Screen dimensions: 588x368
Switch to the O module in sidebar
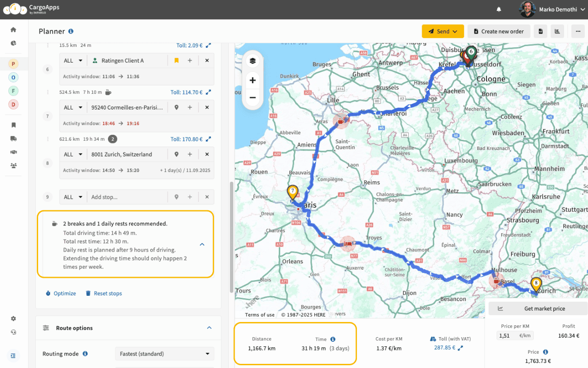(13, 77)
